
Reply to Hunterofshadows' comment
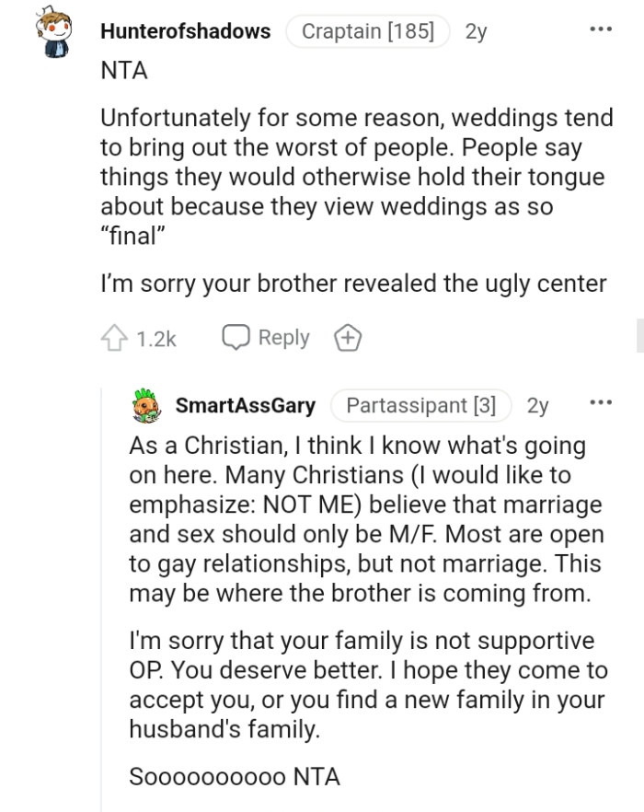coord(266,338)
